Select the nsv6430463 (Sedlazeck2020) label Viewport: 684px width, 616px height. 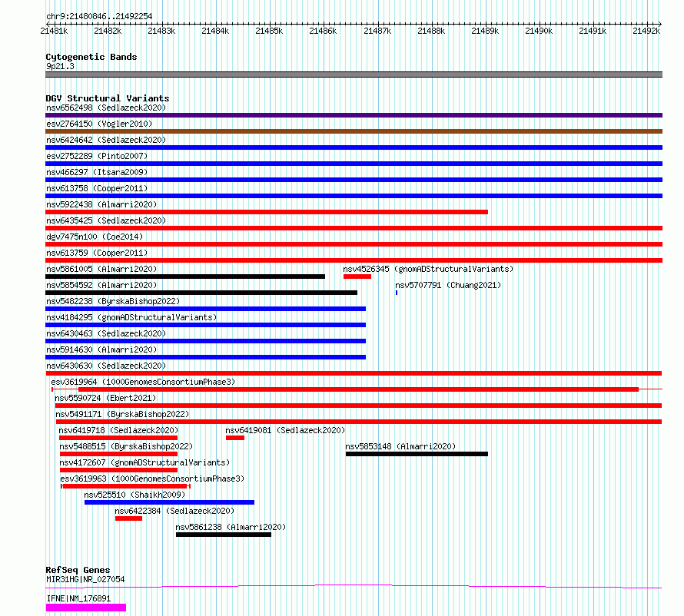(x=106, y=333)
